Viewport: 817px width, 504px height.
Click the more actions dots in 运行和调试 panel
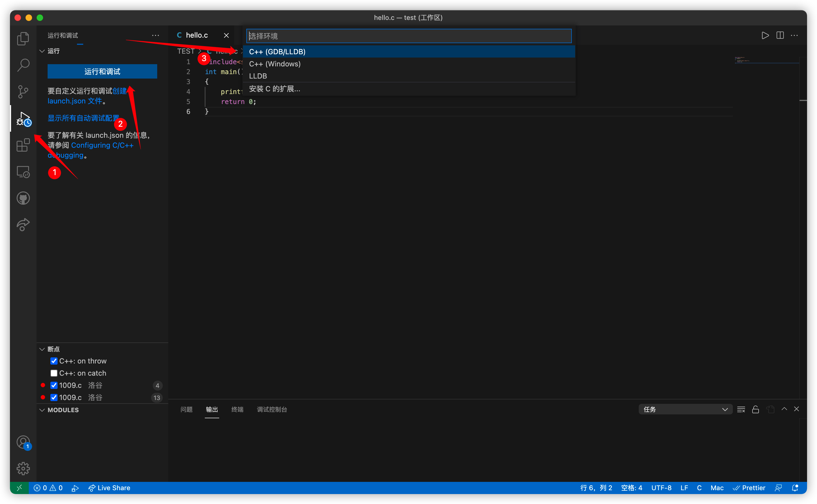[x=155, y=35]
